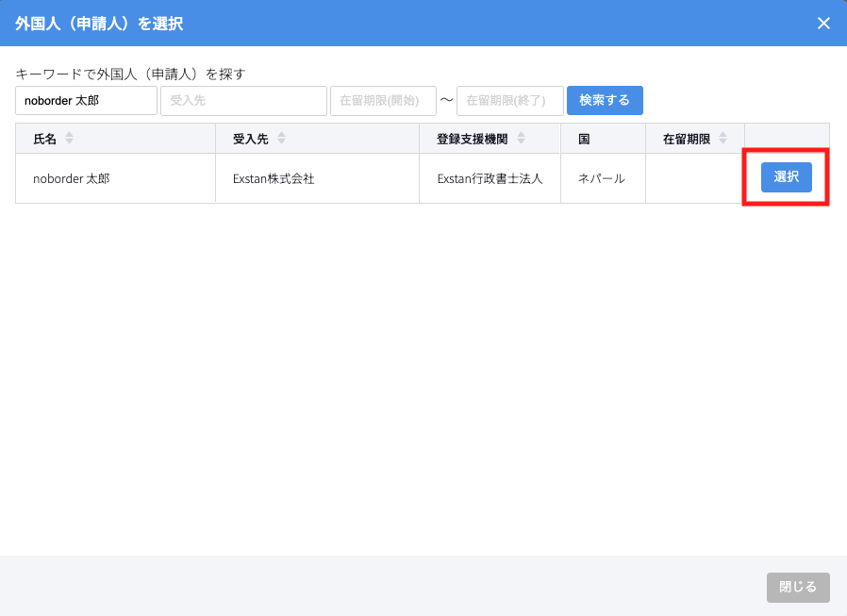Click the Exstan株式会社 cell

pos(274,178)
